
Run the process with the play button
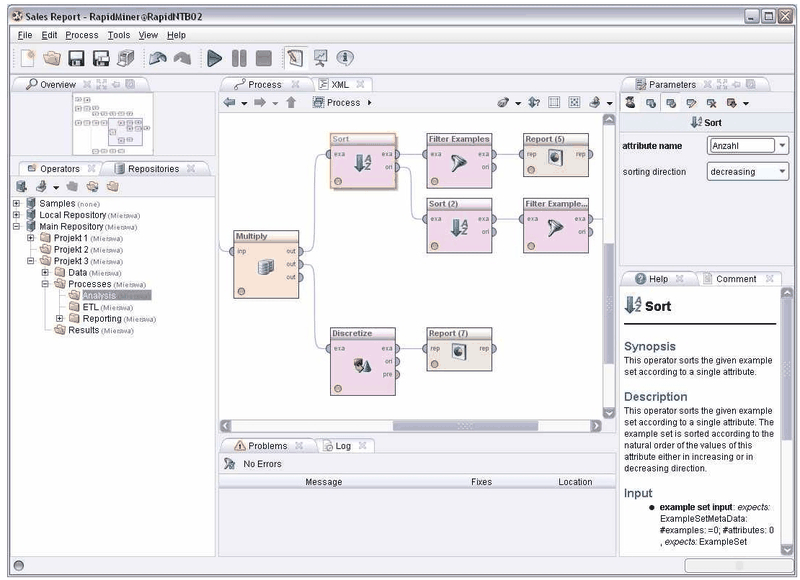click(x=214, y=58)
